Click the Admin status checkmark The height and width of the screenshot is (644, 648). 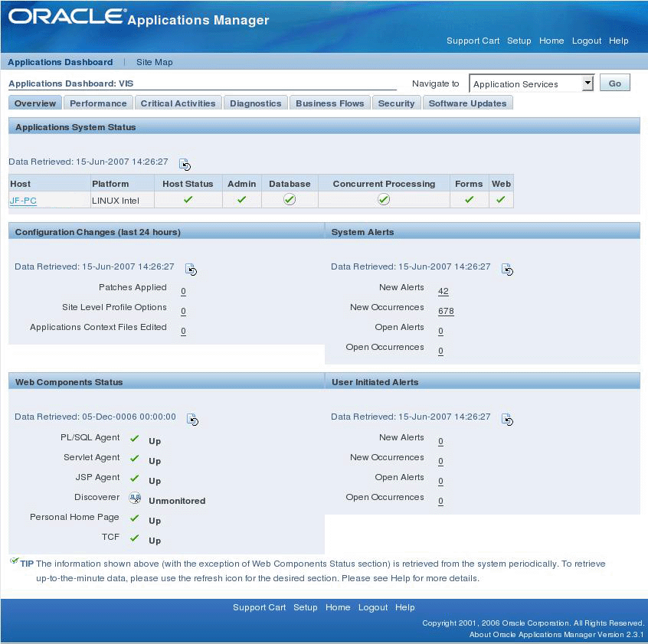[x=242, y=200]
